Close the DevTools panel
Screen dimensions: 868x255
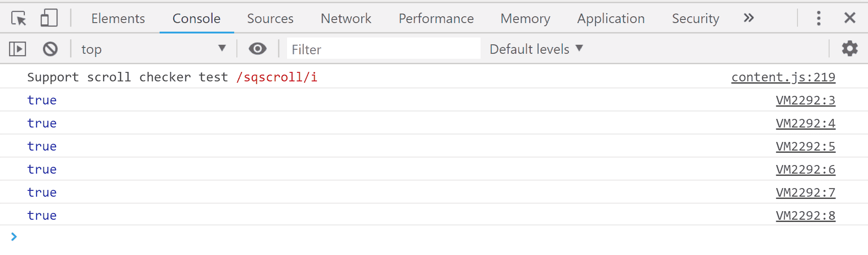coord(850,18)
